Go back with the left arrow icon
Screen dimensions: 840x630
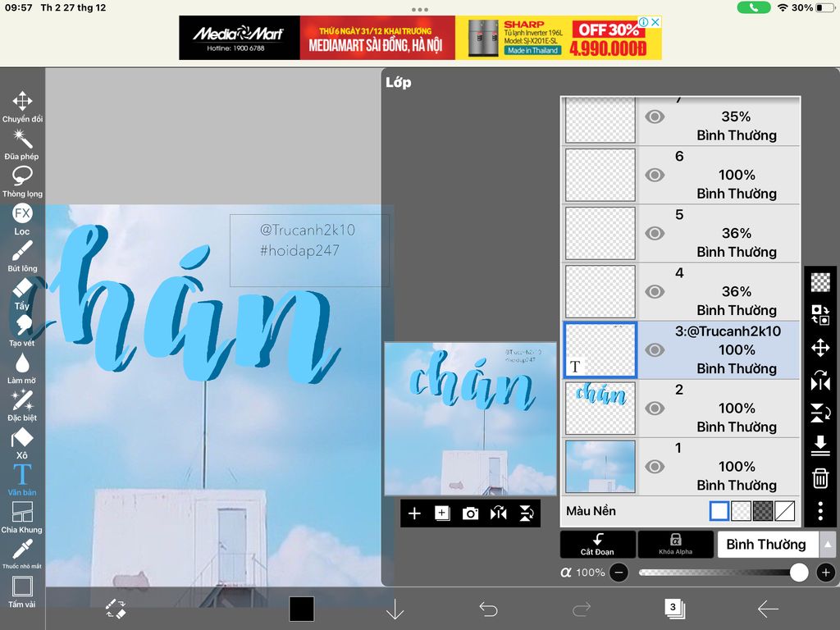(x=768, y=609)
